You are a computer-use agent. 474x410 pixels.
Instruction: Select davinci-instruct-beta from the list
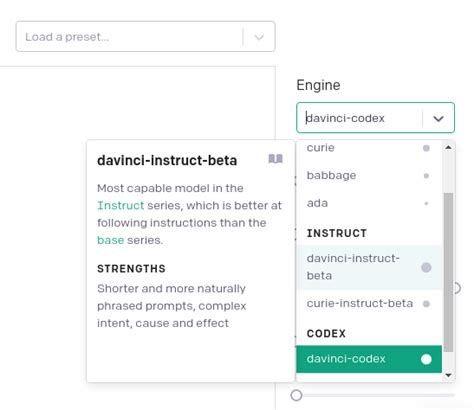[369, 267]
